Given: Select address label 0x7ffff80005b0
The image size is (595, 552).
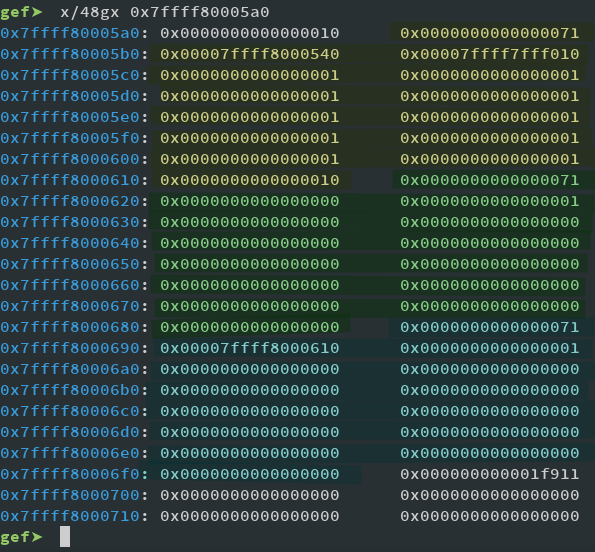Looking at the screenshot, I should click(70, 54).
